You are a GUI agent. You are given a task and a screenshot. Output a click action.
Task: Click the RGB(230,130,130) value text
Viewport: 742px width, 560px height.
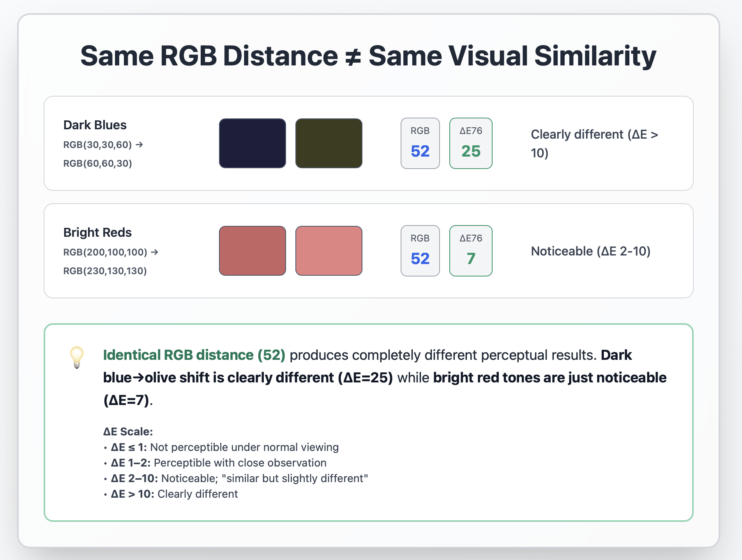point(105,271)
